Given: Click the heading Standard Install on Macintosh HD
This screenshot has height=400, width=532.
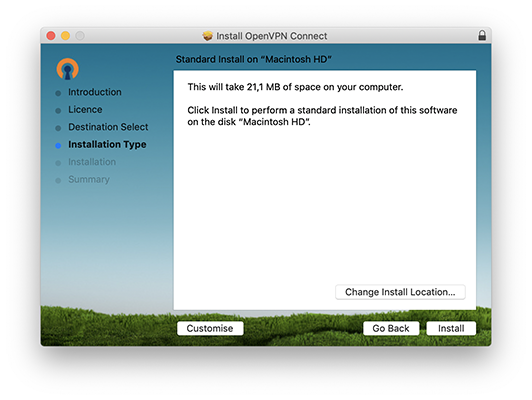Looking at the screenshot, I should pyautogui.click(x=253, y=59).
